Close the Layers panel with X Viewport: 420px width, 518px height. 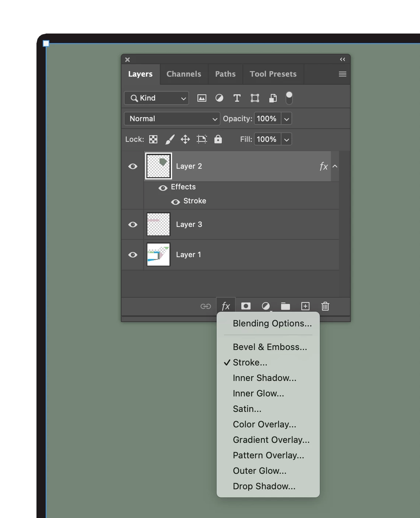point(127,60)
